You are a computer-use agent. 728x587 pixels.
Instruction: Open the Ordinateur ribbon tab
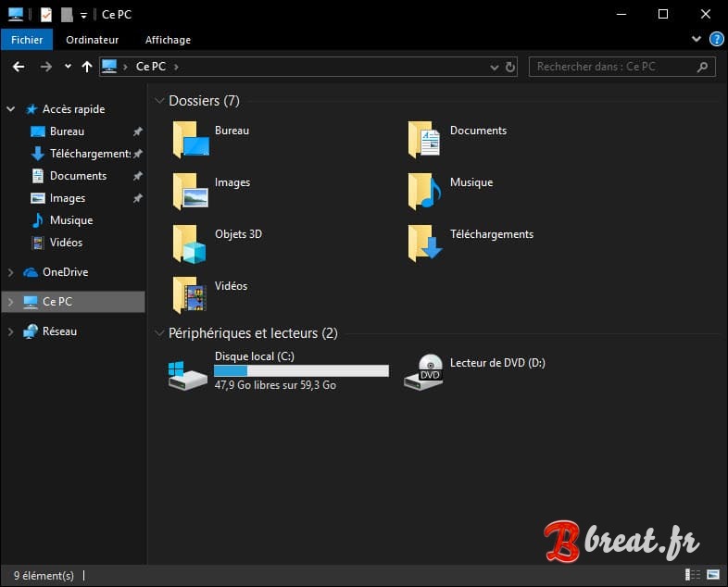92,40
